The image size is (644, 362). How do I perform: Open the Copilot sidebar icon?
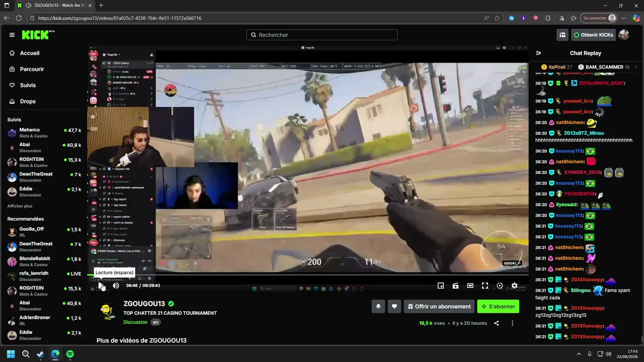pos(636,18)
